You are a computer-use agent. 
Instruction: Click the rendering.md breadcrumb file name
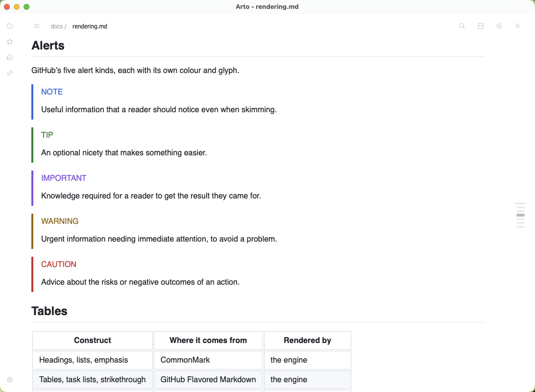[90, 26]
